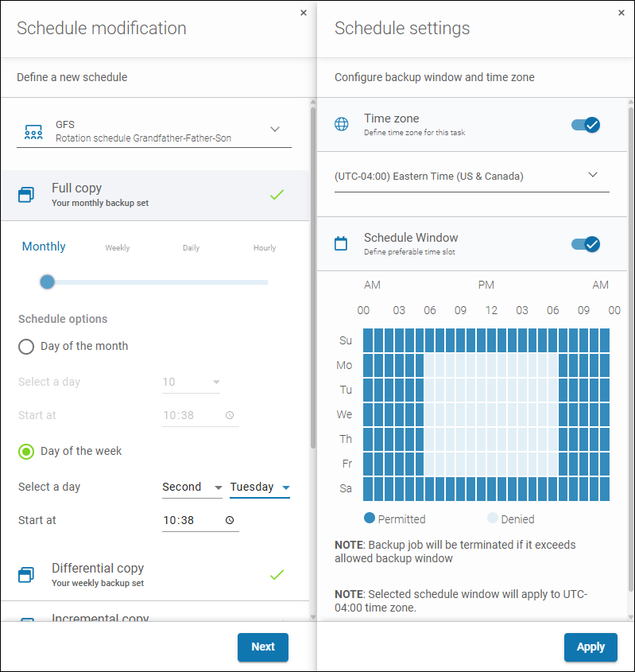
Task: Open the Tuesday weekday dropdown
Action: (x=260, y=486)
